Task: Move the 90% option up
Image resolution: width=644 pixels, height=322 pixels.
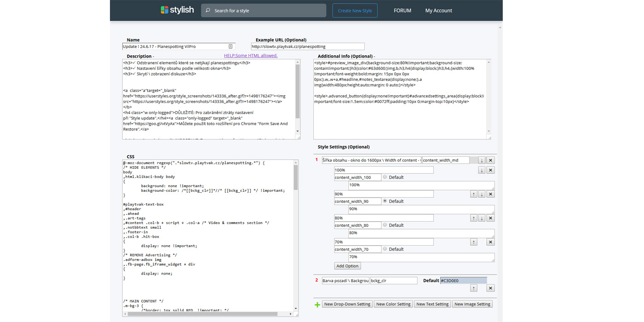Action: click(473, 194)
